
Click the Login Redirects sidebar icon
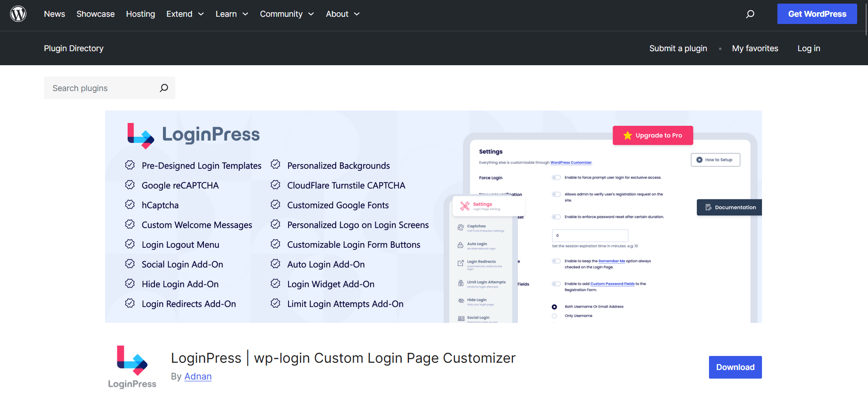[461, 263]
